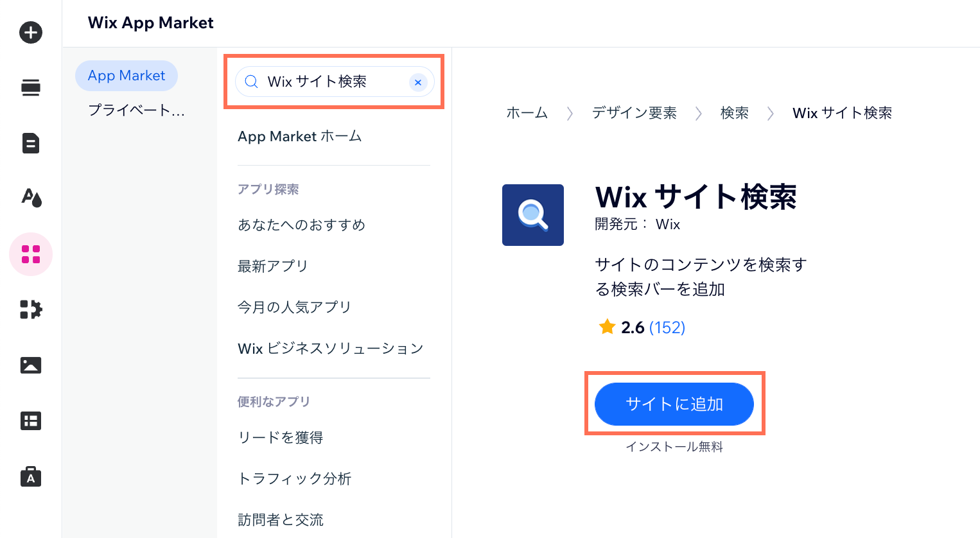The image size is (980, 538).
Task: Open the briefcase business icon in sidebar
Action: [x=31, y=476]
